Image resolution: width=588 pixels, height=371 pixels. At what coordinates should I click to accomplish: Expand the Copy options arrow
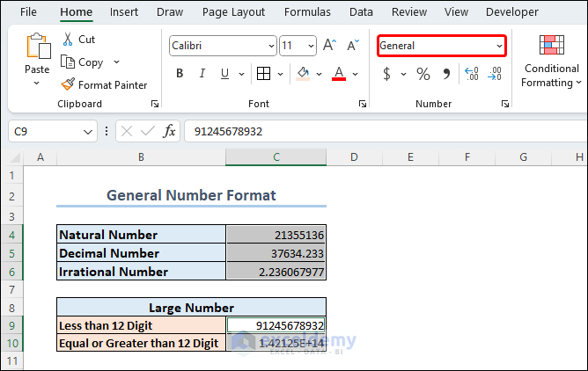click(x=116, y=62)
